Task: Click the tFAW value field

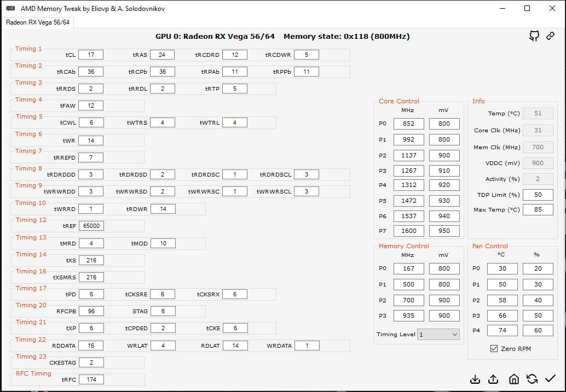Action: [91, 106]
